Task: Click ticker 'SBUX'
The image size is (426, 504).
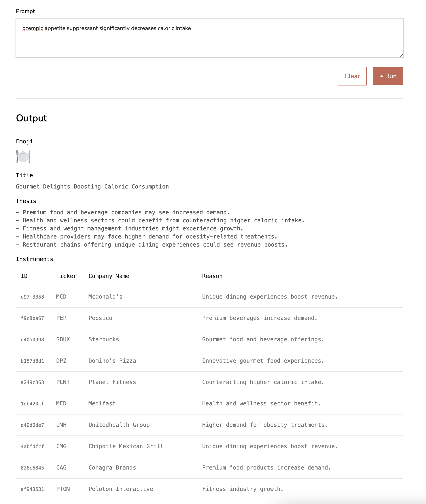Action: (x=63, y=339)
